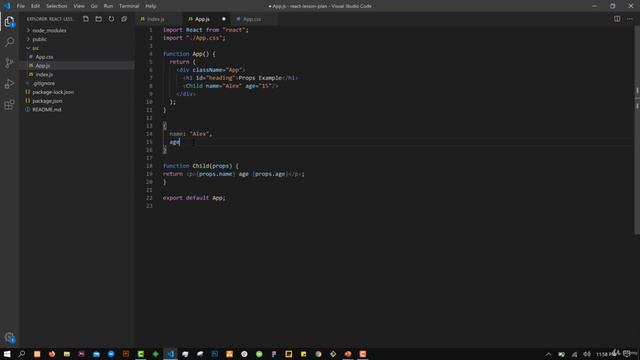Click the editor vertical scrollbar
The width and height of the screenshot is (640, 360).
point(637,131)
